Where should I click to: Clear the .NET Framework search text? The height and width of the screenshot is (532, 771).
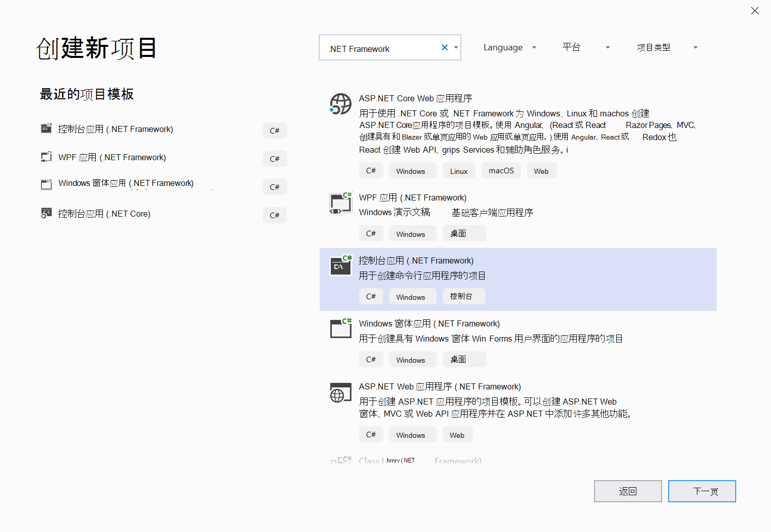444,47
